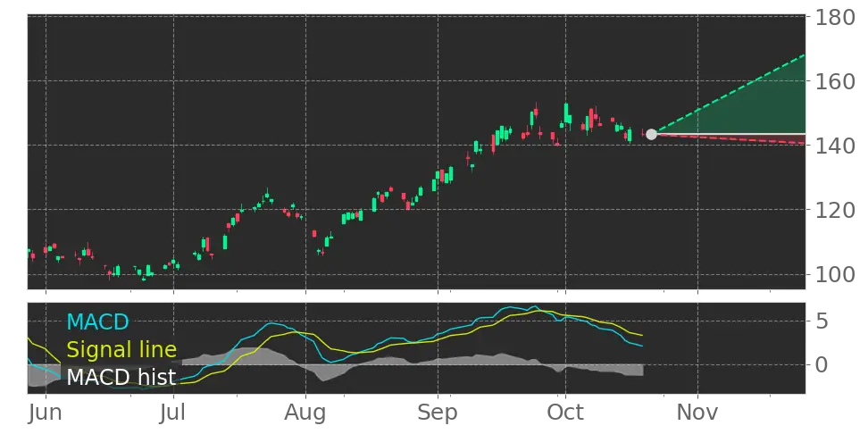Screen dimensions: 868x434
Task: Click the gray forecast start marker dot
Action: [x=652, y=135]
